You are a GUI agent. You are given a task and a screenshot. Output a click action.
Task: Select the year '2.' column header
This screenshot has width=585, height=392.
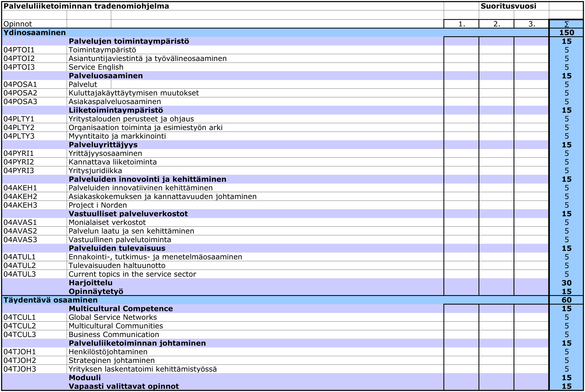(497, 24)
